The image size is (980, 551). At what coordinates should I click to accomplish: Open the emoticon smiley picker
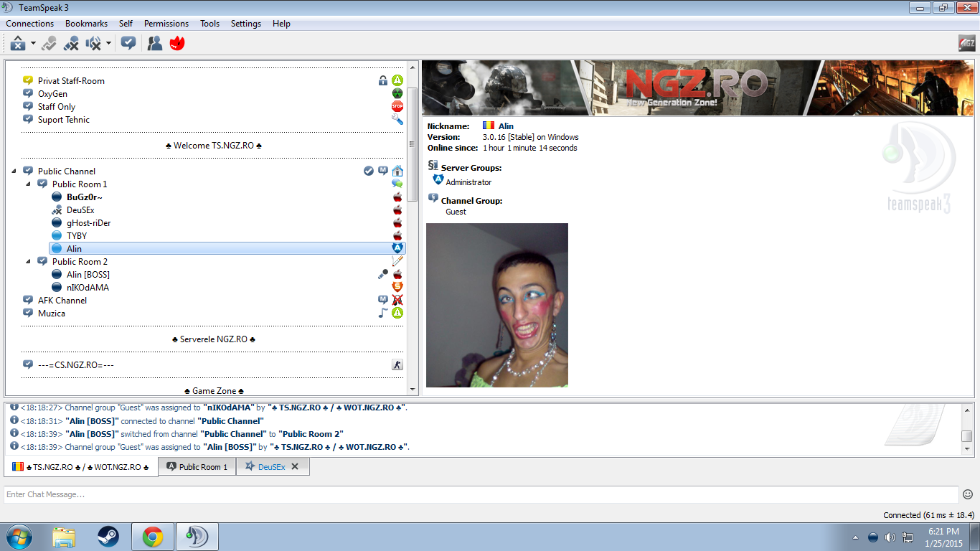(968, 494)
